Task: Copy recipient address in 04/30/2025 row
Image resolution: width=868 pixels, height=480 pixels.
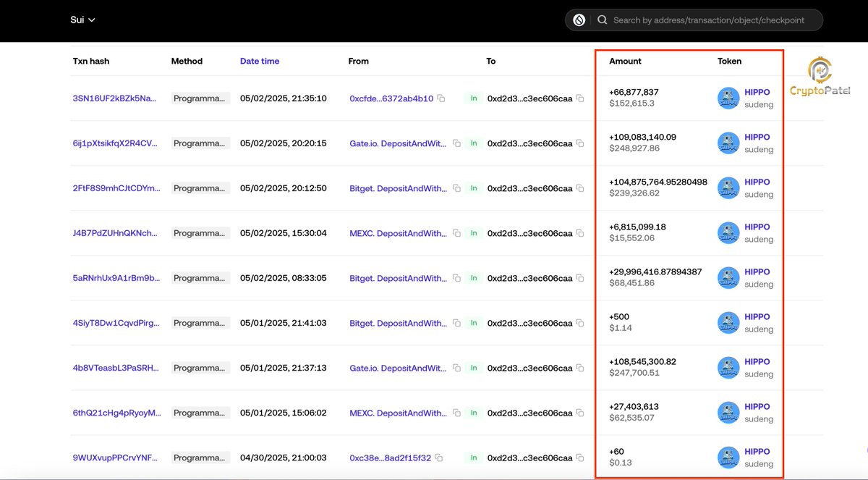Action: 579,458
